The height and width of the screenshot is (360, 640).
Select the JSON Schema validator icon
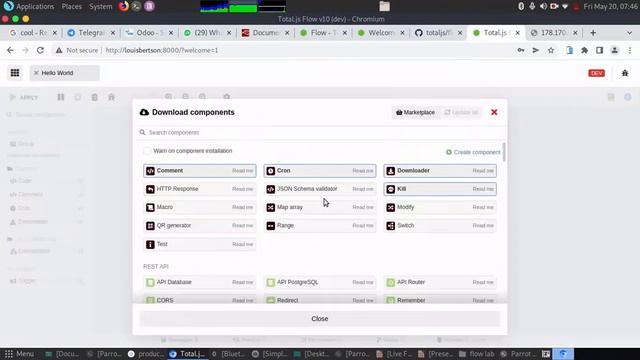pos(271,189)
